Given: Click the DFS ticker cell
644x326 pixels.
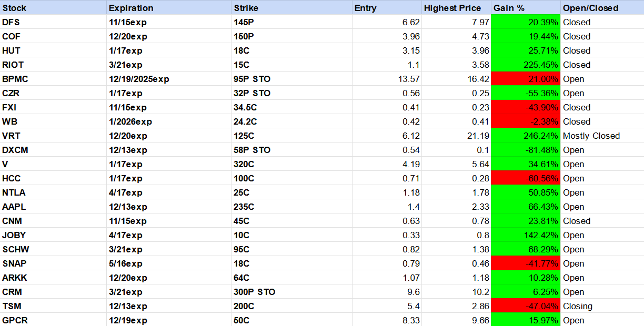Looking at the screenshot, I should pyautogui.click(x=53, y=22).
